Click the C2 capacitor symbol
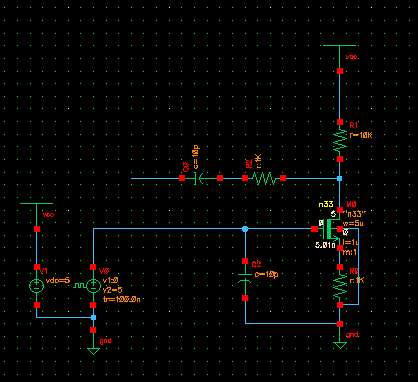 click(x=245, y=279)
